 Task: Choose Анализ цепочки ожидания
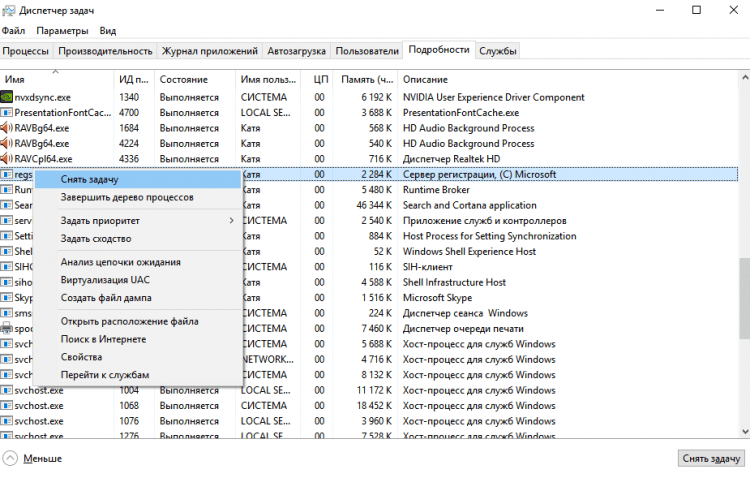138,262
